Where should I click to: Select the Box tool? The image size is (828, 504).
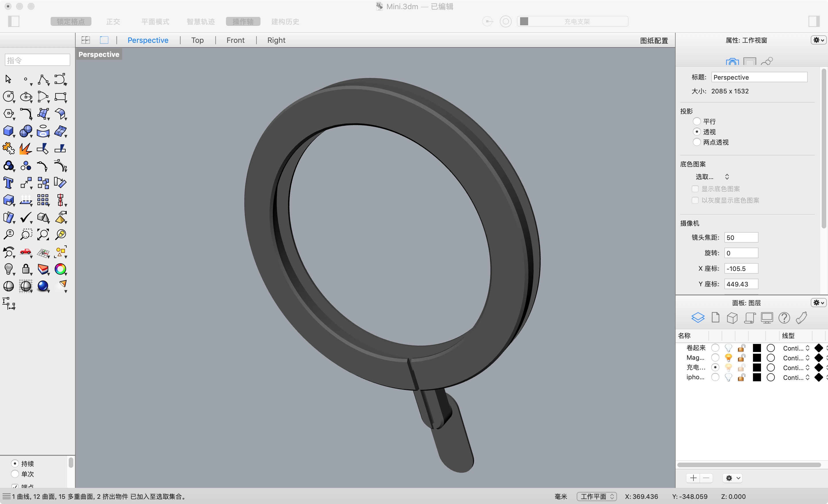9,131
